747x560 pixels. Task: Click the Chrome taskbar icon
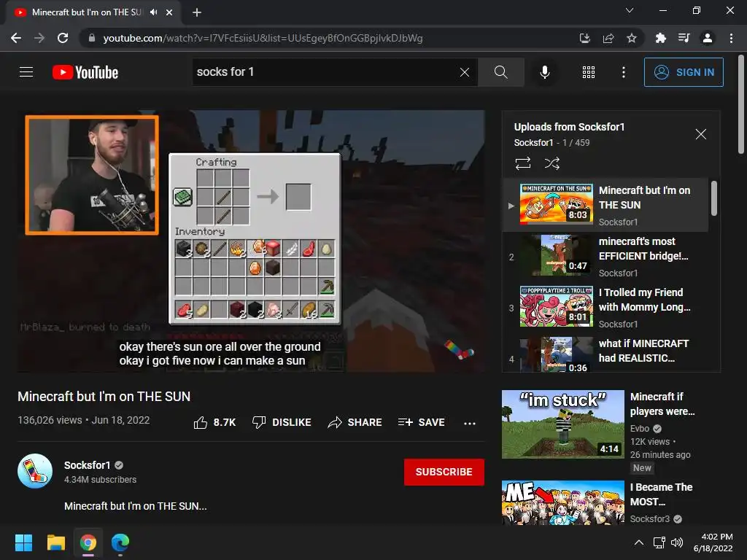coord(88,542)
